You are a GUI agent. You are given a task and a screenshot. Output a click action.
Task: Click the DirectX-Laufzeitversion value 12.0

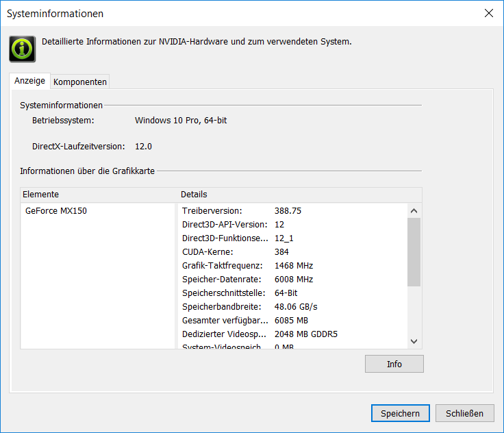pyautogui.click(x=143, y=147)
